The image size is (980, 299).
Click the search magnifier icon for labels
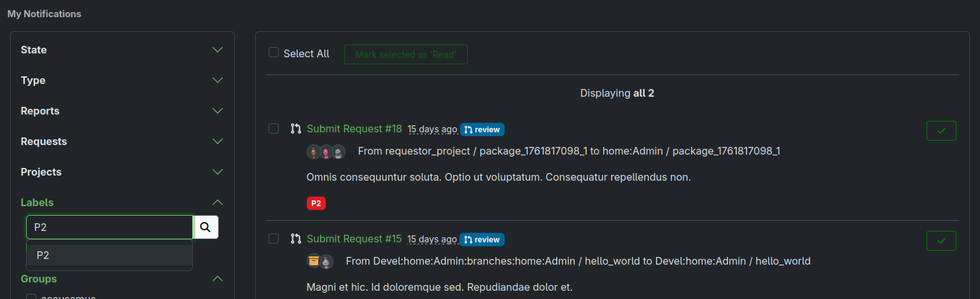(x=206, y=227)
